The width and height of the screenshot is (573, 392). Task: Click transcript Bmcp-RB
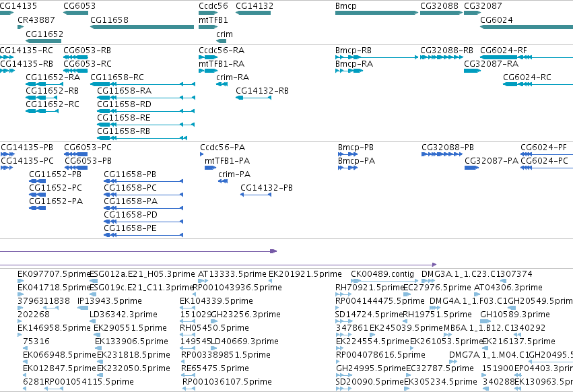(x=377, y=57)
